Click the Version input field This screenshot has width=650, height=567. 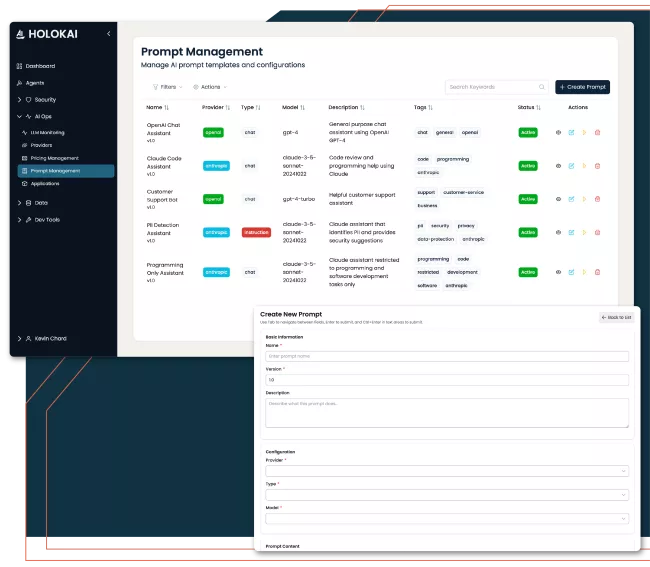tap(447, 380)
